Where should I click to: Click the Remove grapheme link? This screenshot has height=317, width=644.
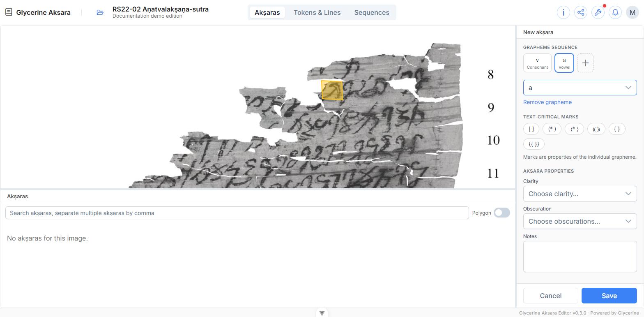547,102
